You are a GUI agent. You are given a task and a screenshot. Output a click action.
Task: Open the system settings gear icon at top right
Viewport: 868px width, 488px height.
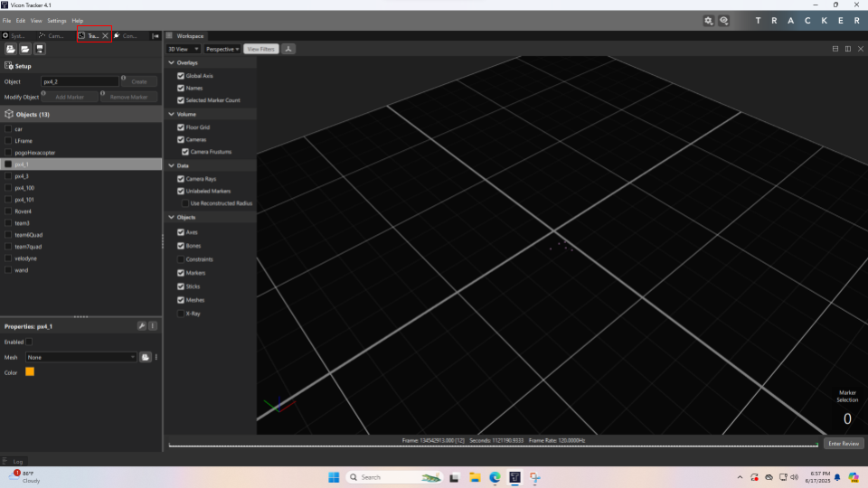708,21
